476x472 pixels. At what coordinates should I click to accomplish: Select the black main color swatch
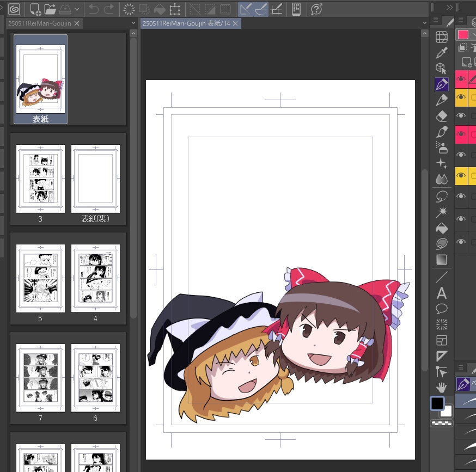[437, 403]
